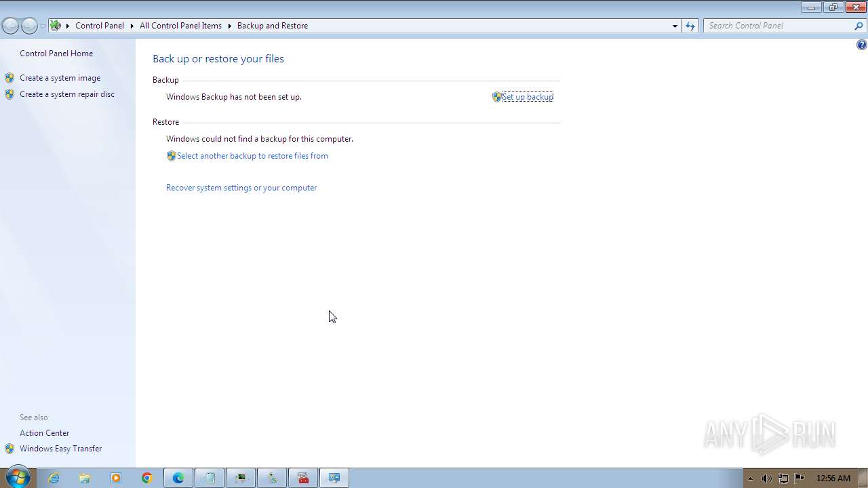Click the Control Panel icon in address bar

coord(56,26)
